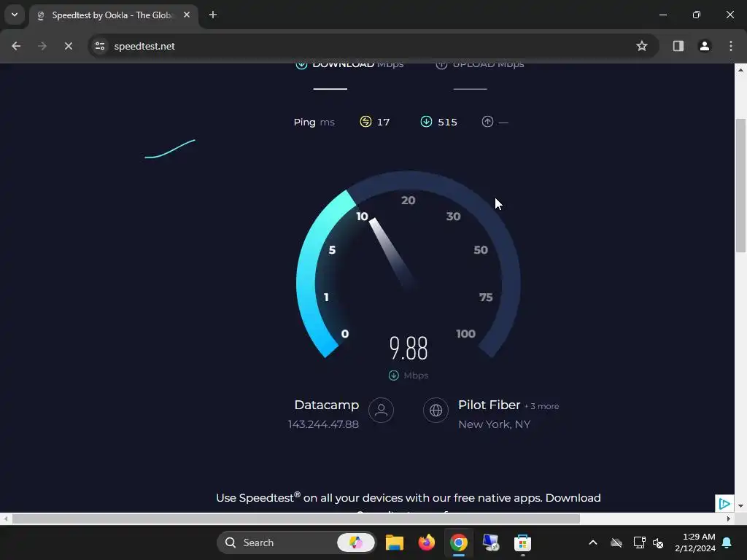The height and width of the screenshot is (560, 747).
Task: Click the free native apps text
Action: [498, 498]
